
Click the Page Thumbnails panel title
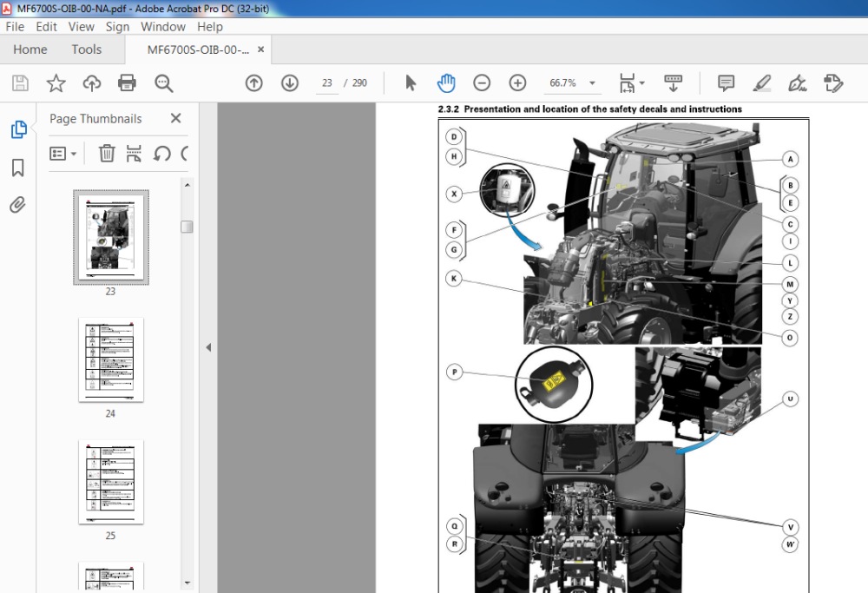click(95, 118)
